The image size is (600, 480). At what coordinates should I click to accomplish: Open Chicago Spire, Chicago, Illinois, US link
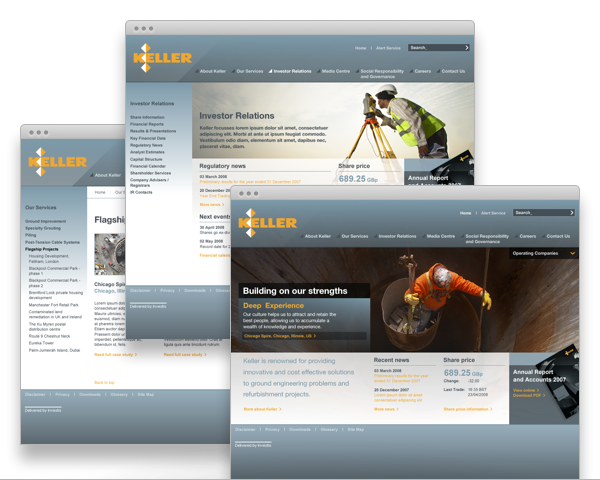[280, 336]
